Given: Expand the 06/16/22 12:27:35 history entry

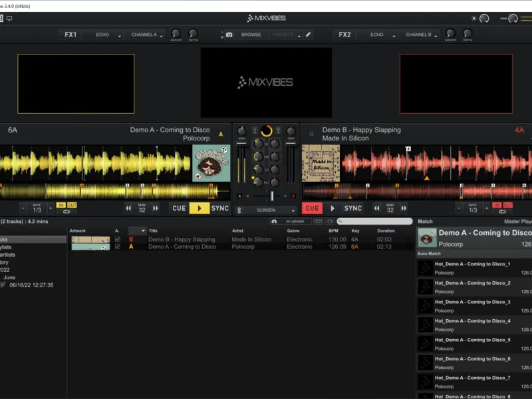Looking at the screenshot, I should (x=3, y=285).
